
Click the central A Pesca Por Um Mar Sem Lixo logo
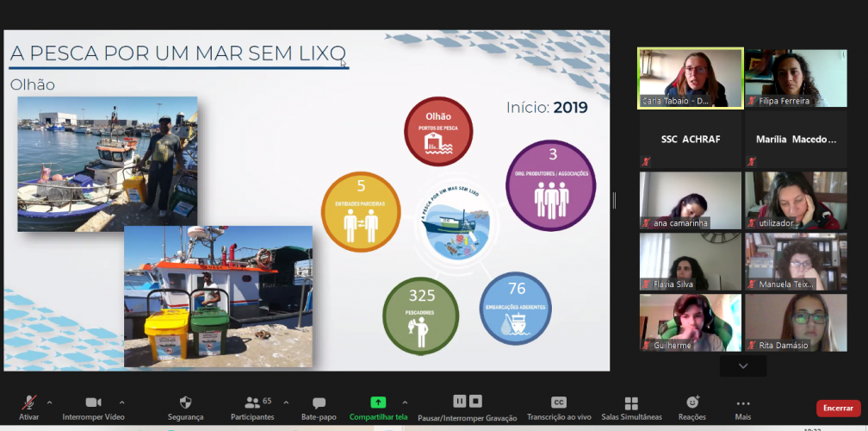(x=456, y=224)
